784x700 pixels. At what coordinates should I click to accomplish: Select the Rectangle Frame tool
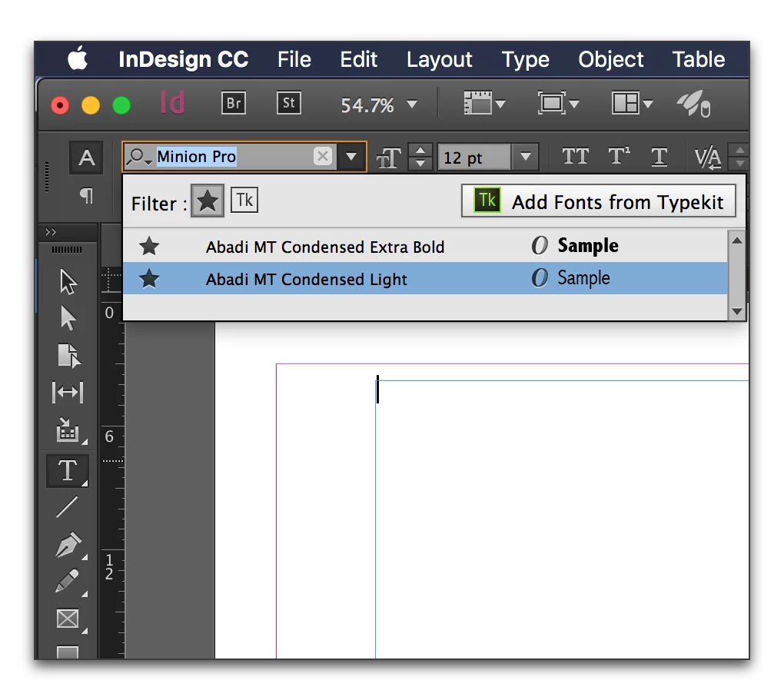68,619
